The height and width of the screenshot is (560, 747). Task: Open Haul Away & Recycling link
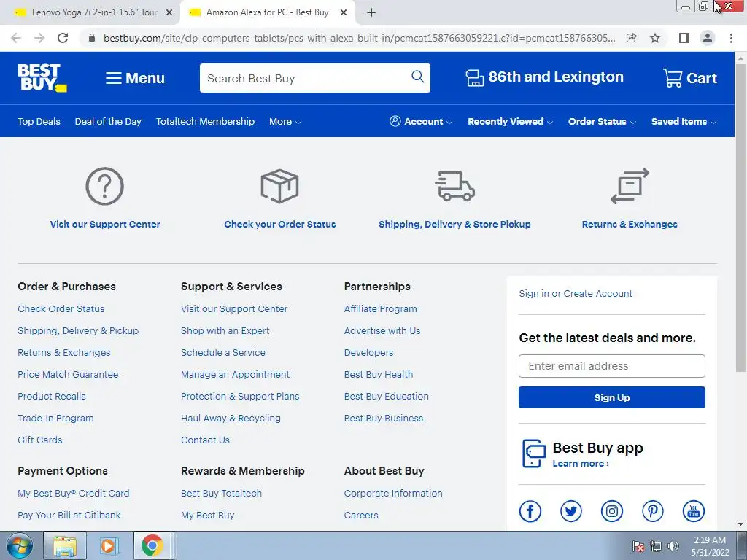(x=231, y=418)
